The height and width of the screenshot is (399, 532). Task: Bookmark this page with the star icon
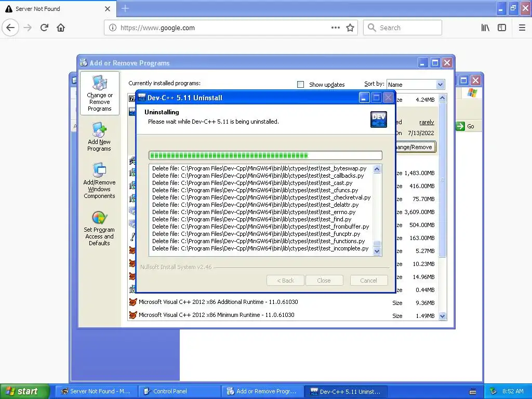pos(350,28)
